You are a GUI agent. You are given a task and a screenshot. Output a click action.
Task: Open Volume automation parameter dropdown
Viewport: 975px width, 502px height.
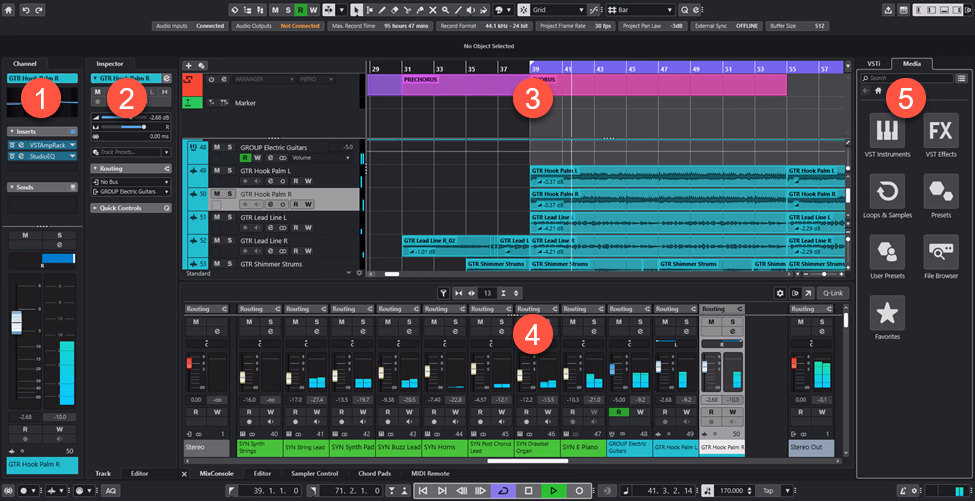(x=321, y=158)
